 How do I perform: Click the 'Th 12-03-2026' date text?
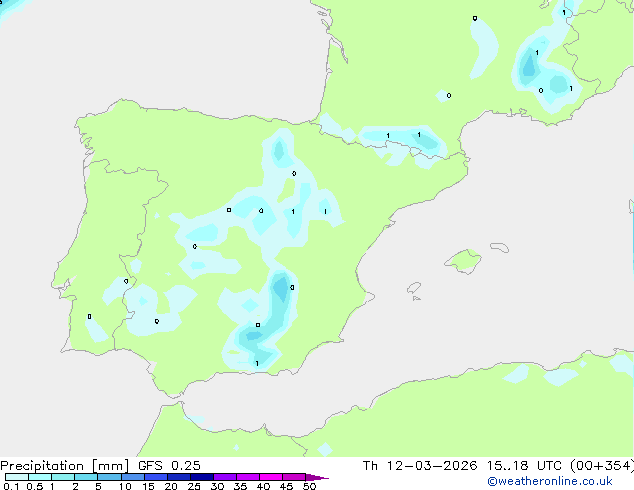click(x=420, y=466)
